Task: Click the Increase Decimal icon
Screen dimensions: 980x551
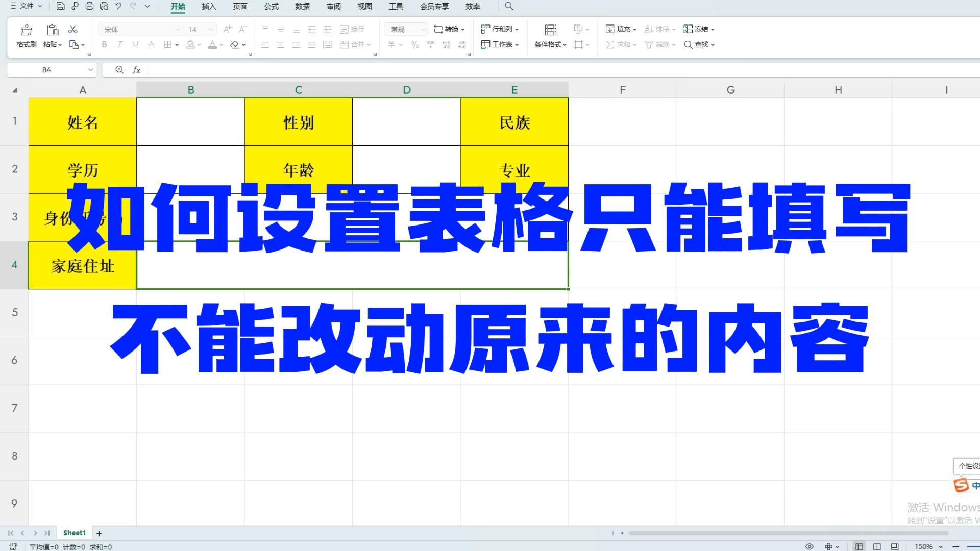Action: pyautogui.click(x=446, y=45)
